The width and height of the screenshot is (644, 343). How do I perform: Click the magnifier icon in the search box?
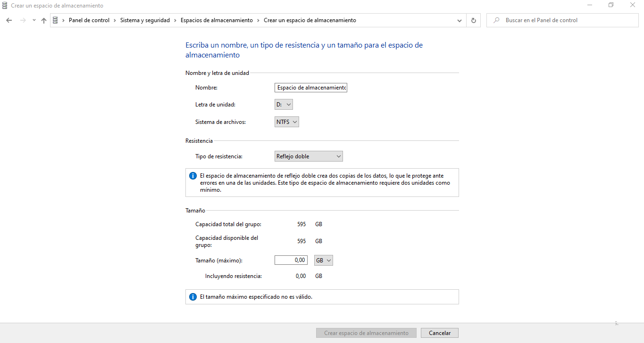(496, 20)
